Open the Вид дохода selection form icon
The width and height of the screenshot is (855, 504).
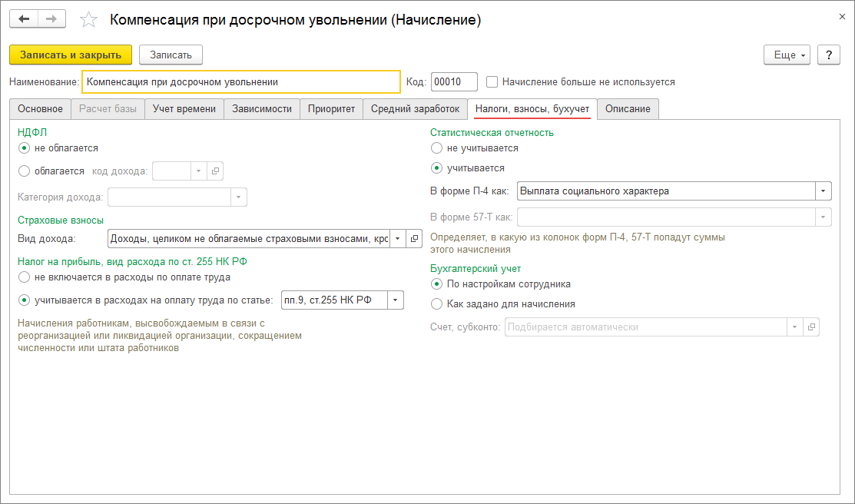click(x=414, y=239)
